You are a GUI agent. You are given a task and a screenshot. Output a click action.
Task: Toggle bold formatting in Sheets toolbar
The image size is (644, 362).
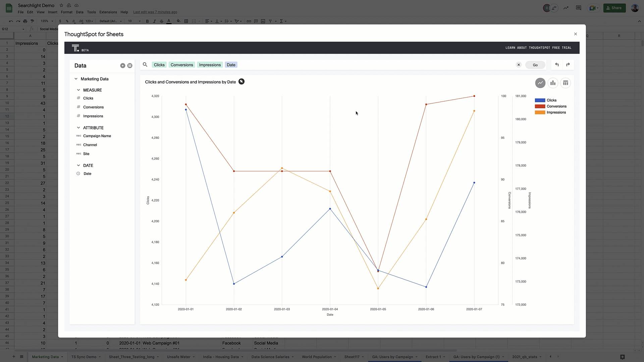(x=147, y=21)
